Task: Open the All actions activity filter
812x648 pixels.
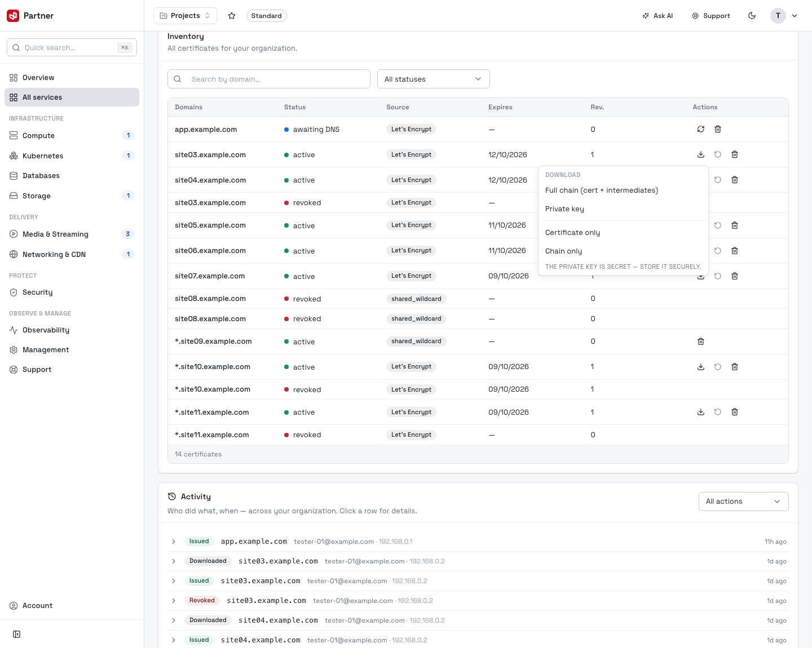Action: (x=744, y=501)
